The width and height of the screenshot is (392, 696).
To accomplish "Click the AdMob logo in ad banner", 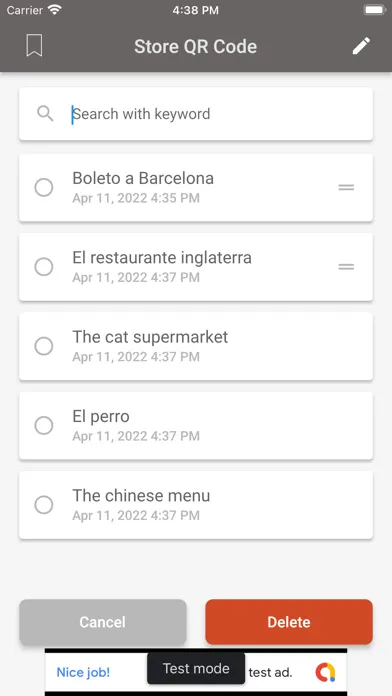I will pyautogui.click(x=325, y=672).
